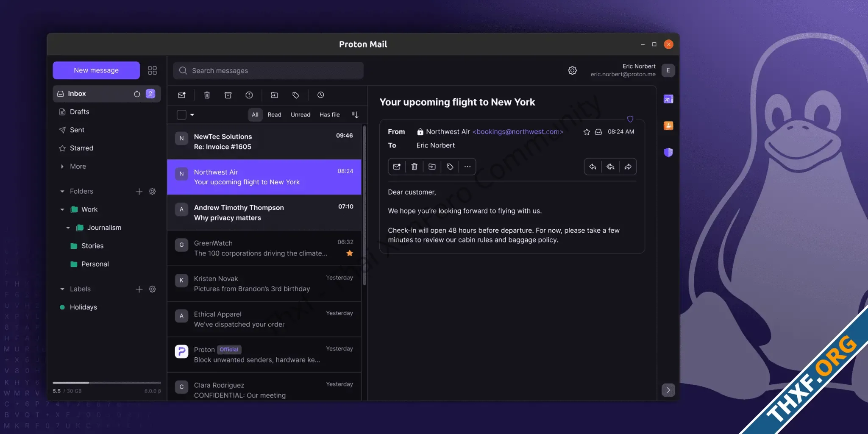
Task: Move to folder from the list toolbar
Action: pos(275,95)
